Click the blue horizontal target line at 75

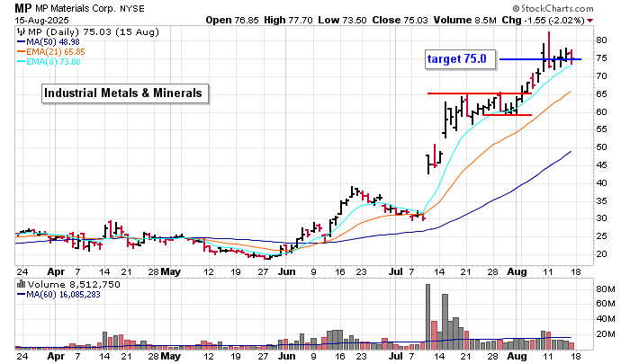click(540, 59)
